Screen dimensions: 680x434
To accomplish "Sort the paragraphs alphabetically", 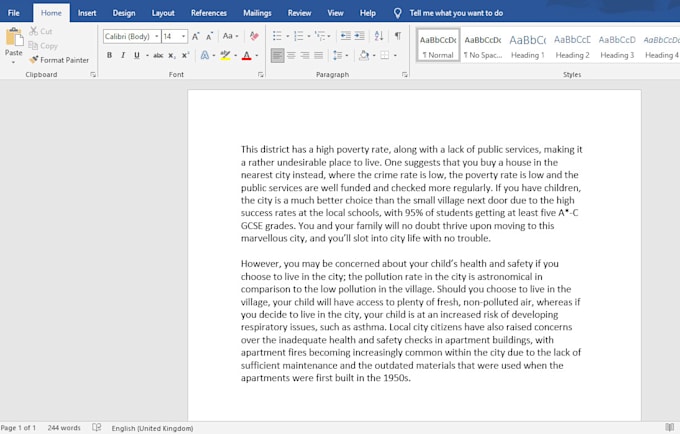I will coord(379,36).
